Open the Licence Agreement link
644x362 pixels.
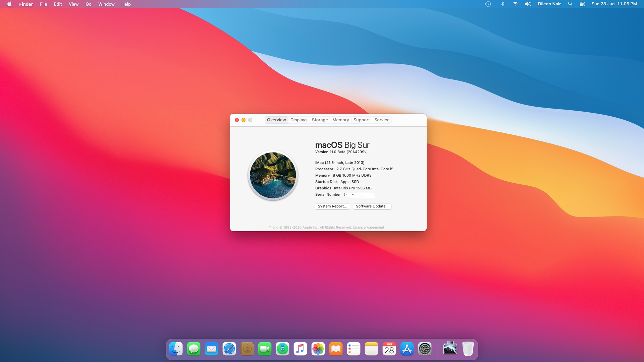[369, 228]
